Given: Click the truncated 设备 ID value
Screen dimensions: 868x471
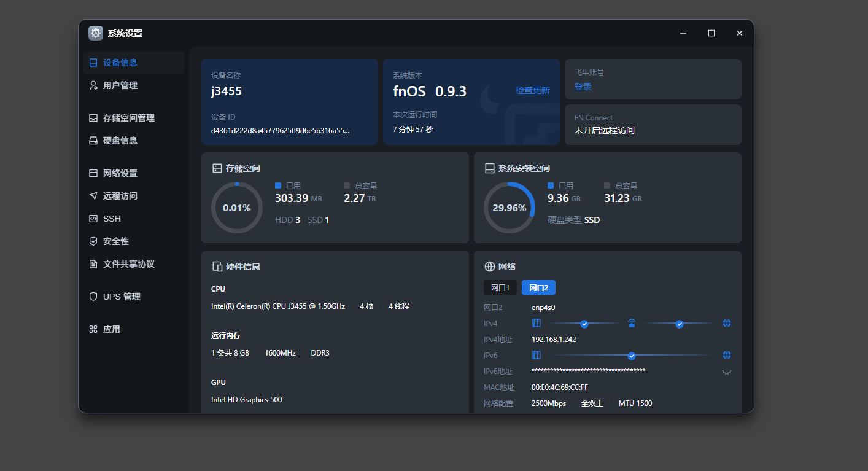Looking at the screenshot, I should pyautogui.click(x=281, y=130).
